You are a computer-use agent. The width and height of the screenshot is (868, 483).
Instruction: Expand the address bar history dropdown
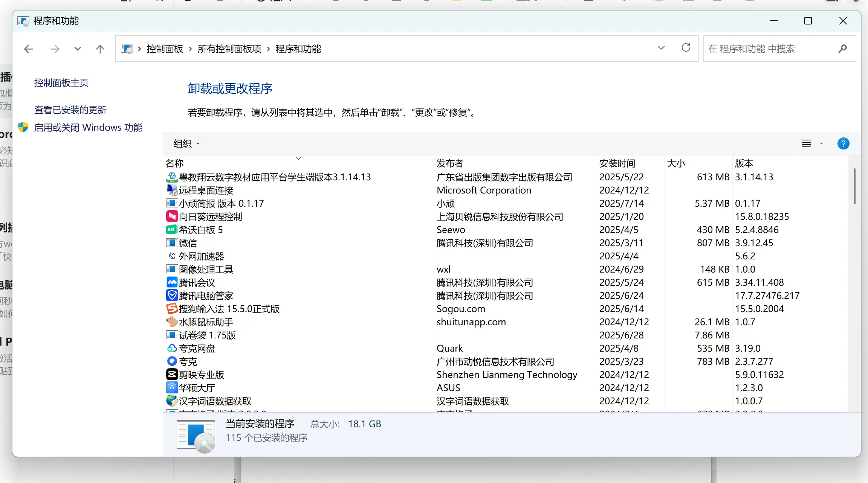pos(661,48)
